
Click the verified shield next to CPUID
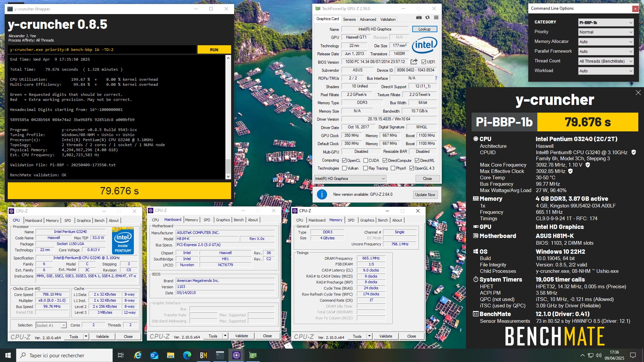tap(634, 152)
